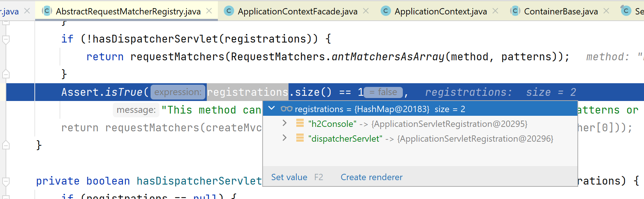The width and height of the screenshot is (644, 199).
Task: Click the class icon of ApplicationContextFacade.java tab
Action: click(229, 11)
